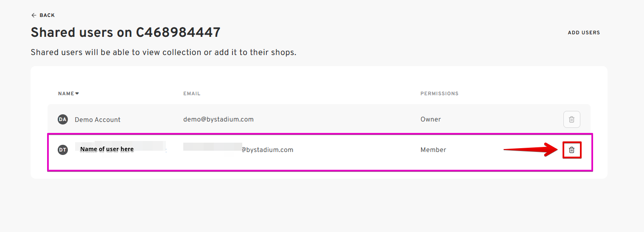
Task: Click the DA avatar badge
Action: (x=63, y=119)
